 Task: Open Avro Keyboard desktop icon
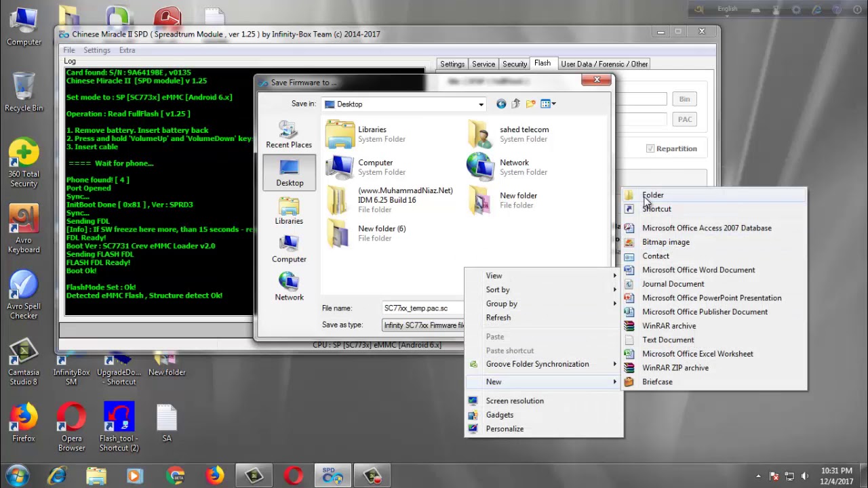tap(24, 230)
